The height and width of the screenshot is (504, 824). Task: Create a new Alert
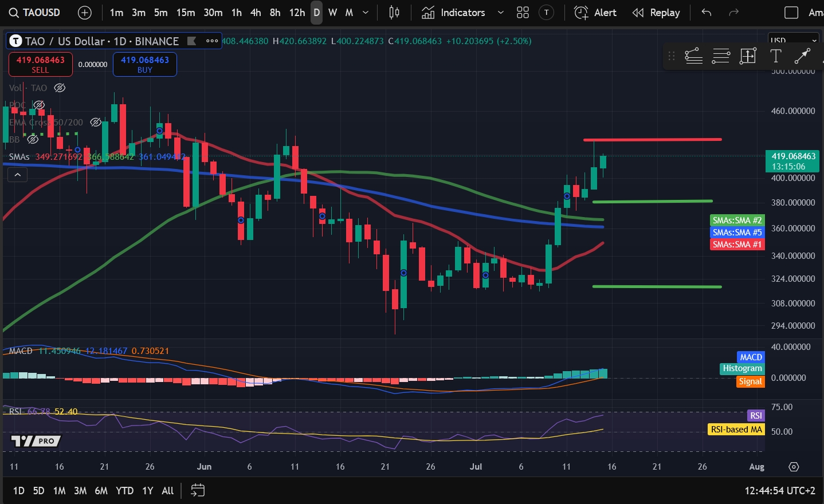click(595, 13)
